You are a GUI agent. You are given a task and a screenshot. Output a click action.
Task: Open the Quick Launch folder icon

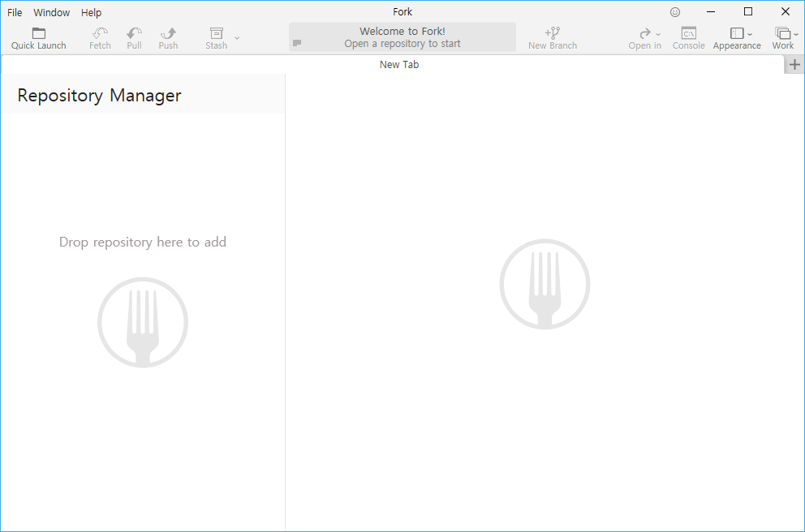point(39,33)
